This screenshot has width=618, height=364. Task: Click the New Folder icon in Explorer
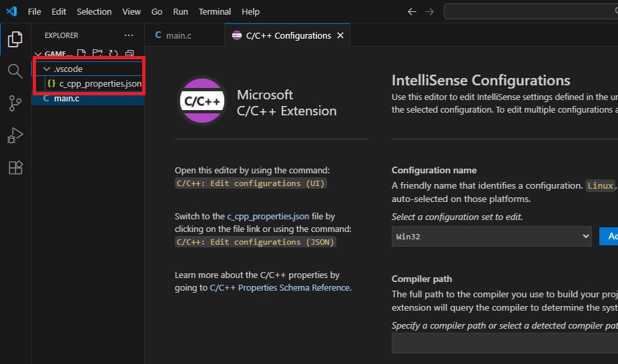pos(97,53)
